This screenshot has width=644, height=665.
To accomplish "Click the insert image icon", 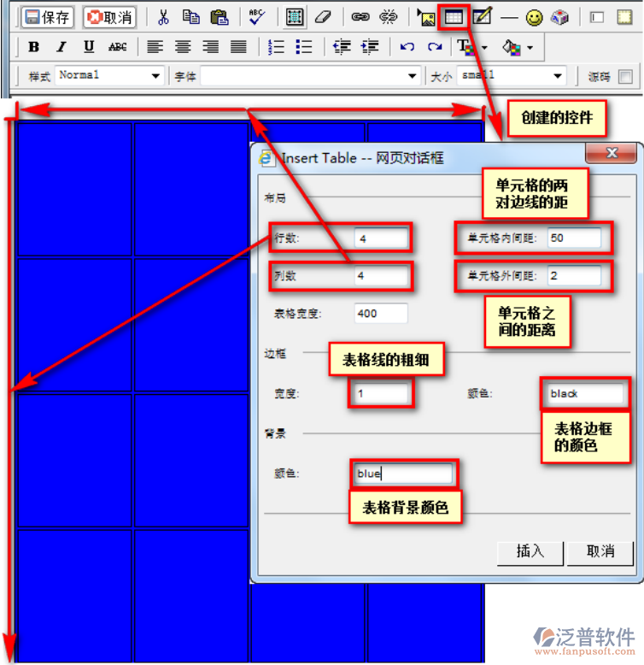I will 426,17.
